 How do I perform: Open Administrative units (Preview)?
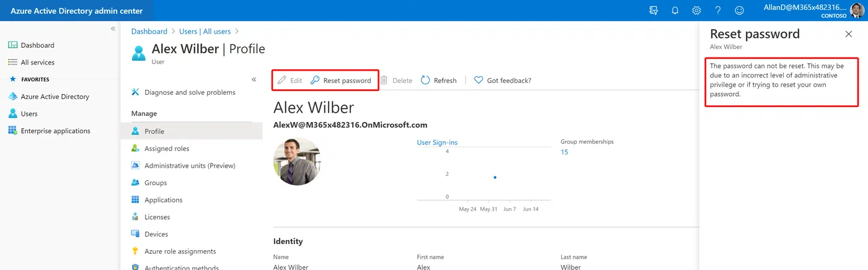click(x=190, y=165)
